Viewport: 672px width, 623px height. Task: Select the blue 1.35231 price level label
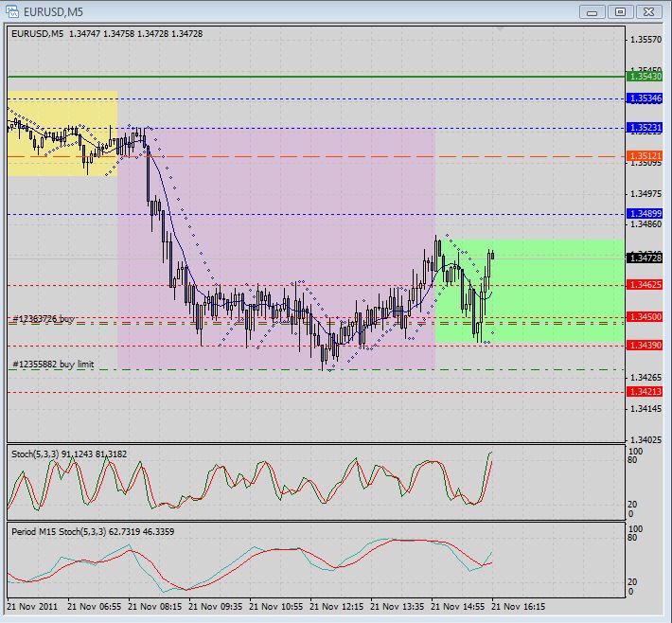point(645,128)
